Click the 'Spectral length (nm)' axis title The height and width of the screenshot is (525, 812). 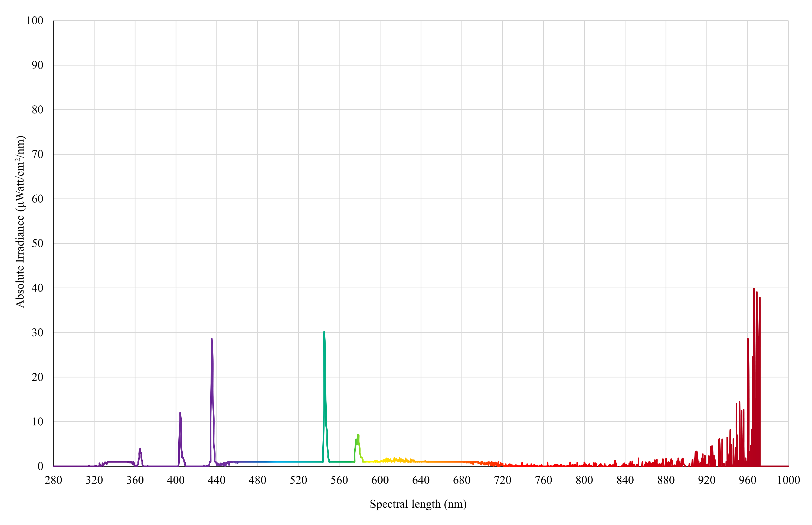pos(418,504)
